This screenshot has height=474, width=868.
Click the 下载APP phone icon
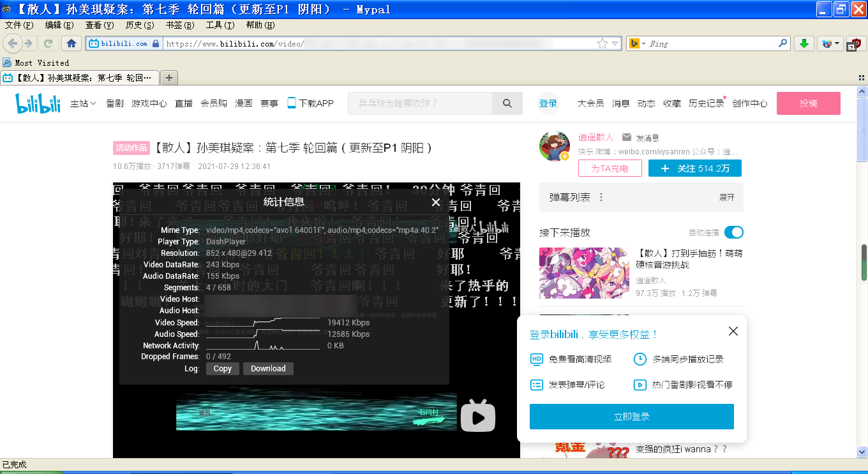click(292, 103)
